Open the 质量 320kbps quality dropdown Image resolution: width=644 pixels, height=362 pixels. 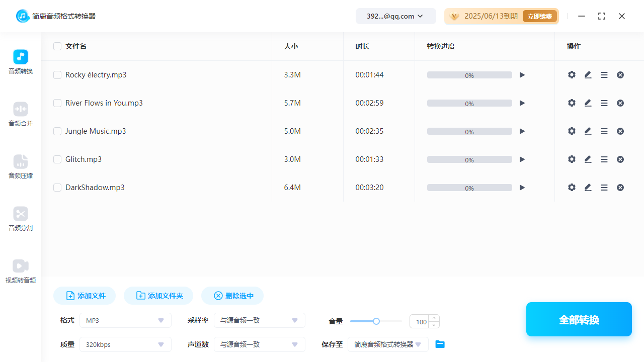click(125, 344)
